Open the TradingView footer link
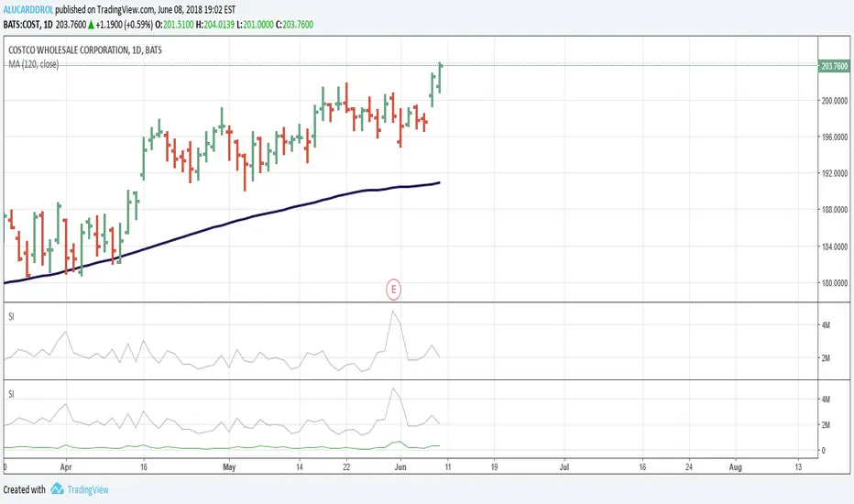Image resolution: width=854 pixels, height=504 pixels. 88,489
